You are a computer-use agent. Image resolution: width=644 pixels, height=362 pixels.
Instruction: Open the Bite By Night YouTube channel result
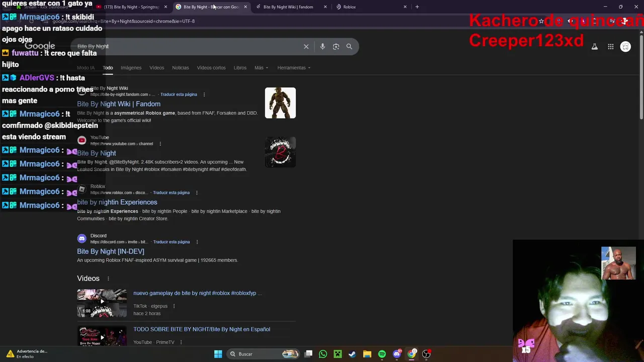pos(97,153)
